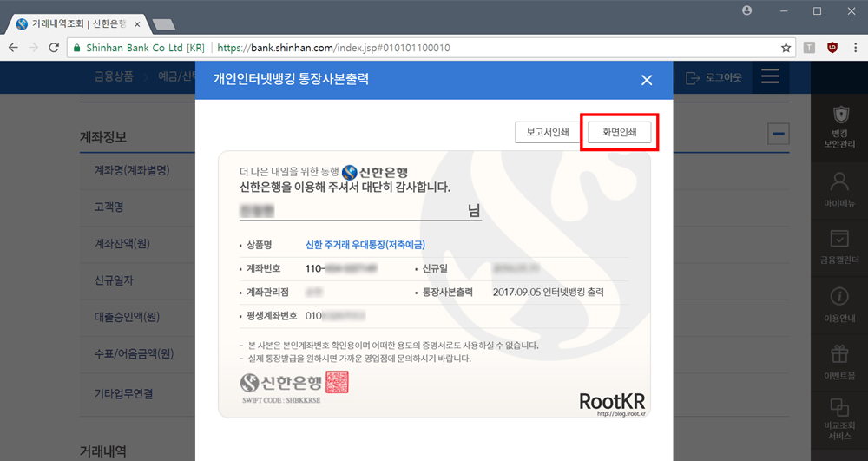Click the 2017.09.05 인터넷뱅킹 출력 text

[x=548, y=293]
